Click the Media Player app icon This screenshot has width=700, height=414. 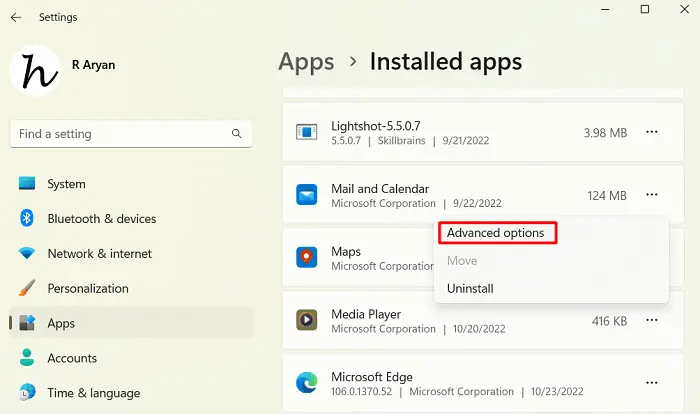point(307,320)
